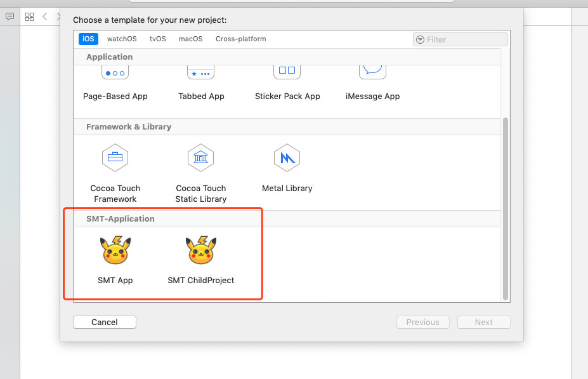
Task: Click the iMessage App label
Action: point(372,96)
